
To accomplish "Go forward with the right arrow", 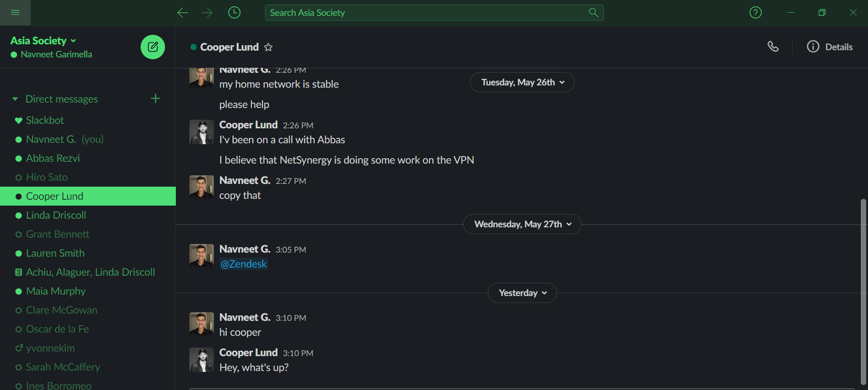I will coord(207,13).
